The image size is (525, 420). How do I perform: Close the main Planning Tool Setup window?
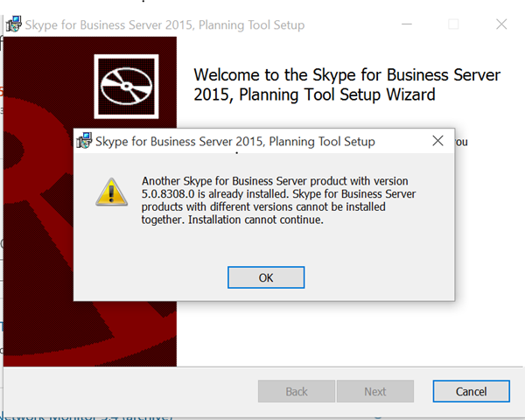point(501,24)
